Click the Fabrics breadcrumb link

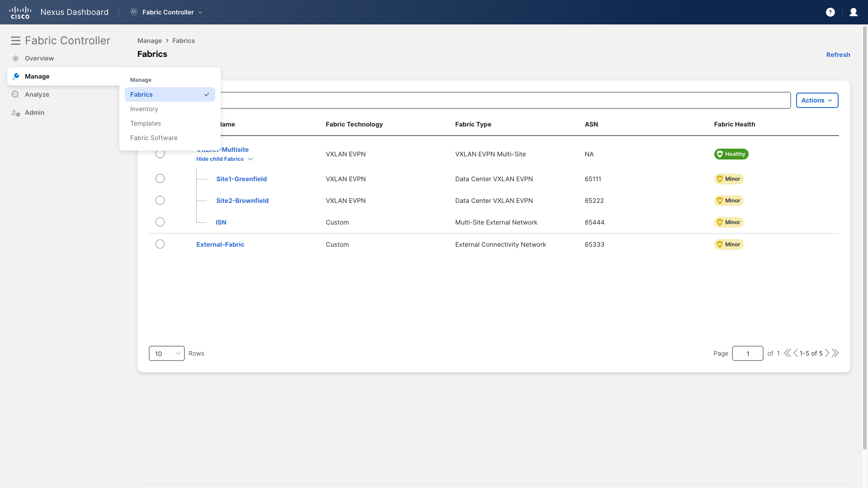pyautogui.click(x=184, y=41)
